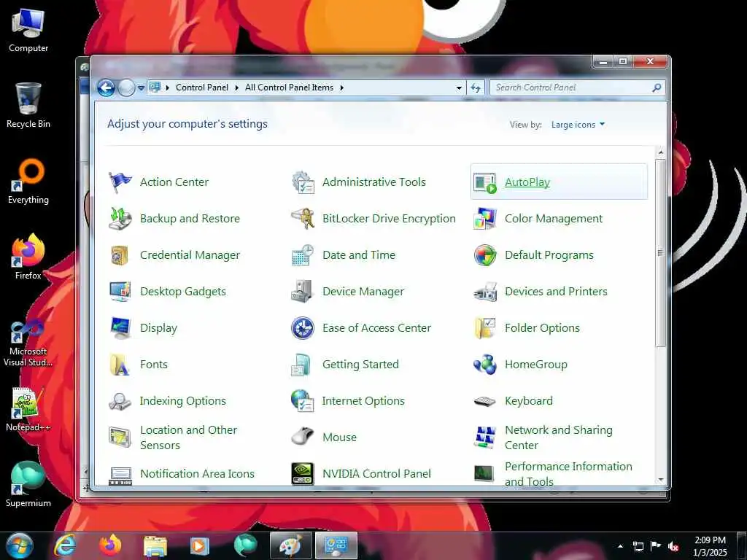Open the Default Programs icon
747x560 pixels.
[485, 255]
